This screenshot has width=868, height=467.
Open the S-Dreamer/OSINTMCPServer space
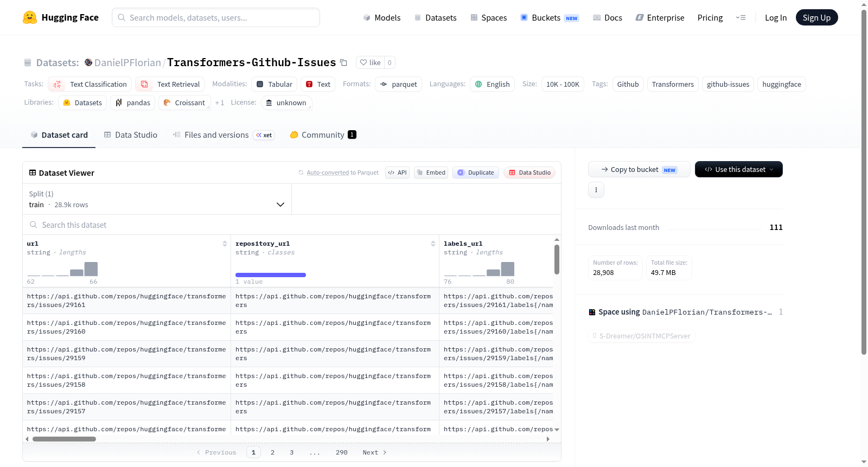coord(642,336)
